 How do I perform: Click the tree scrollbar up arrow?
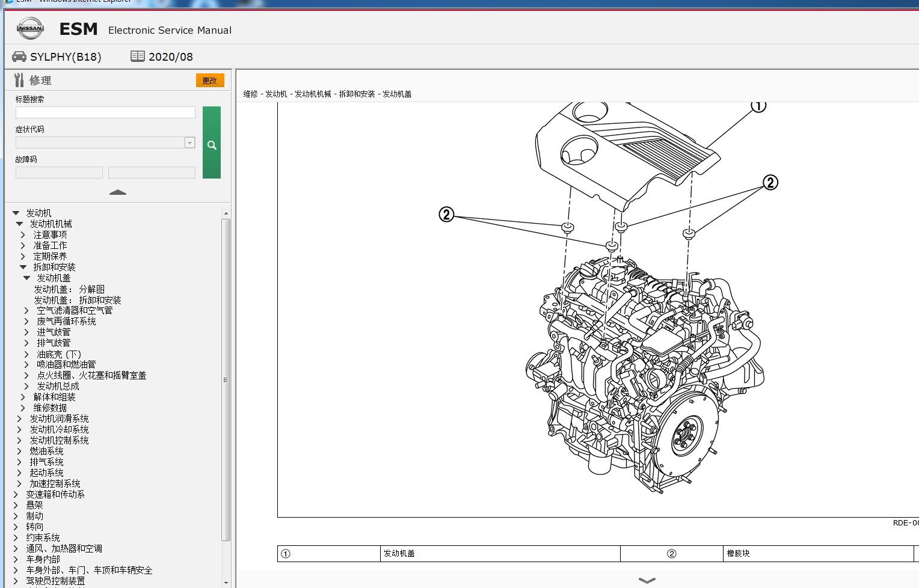[226, 213]
